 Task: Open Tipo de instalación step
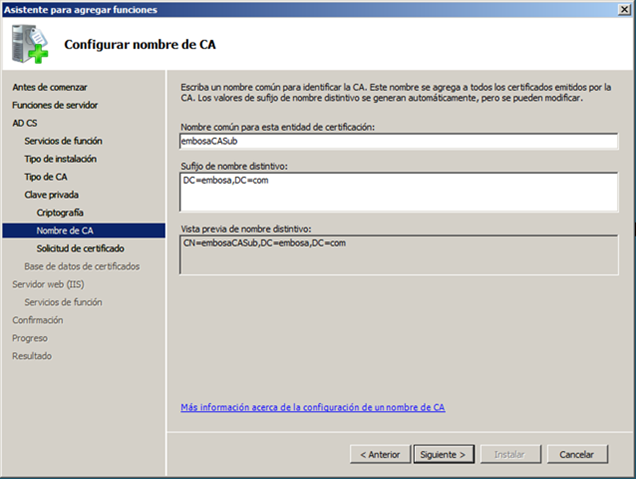[60, 159]
